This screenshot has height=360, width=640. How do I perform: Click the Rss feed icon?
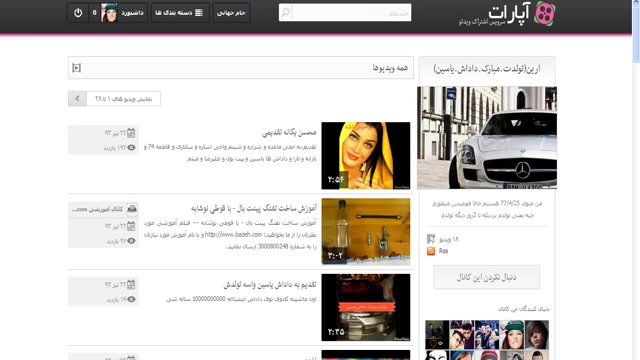[431, 251]
